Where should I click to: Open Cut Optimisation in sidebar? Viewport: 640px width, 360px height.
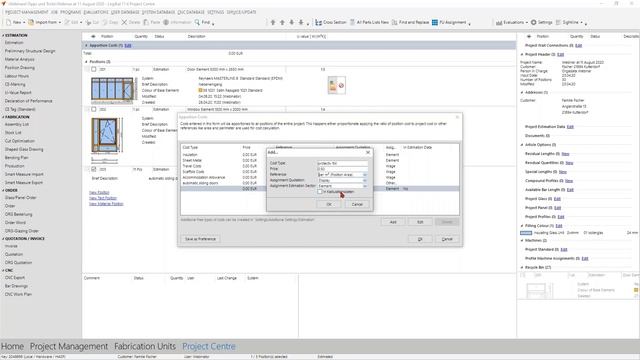pyautogui.click(x=20, y=141)
